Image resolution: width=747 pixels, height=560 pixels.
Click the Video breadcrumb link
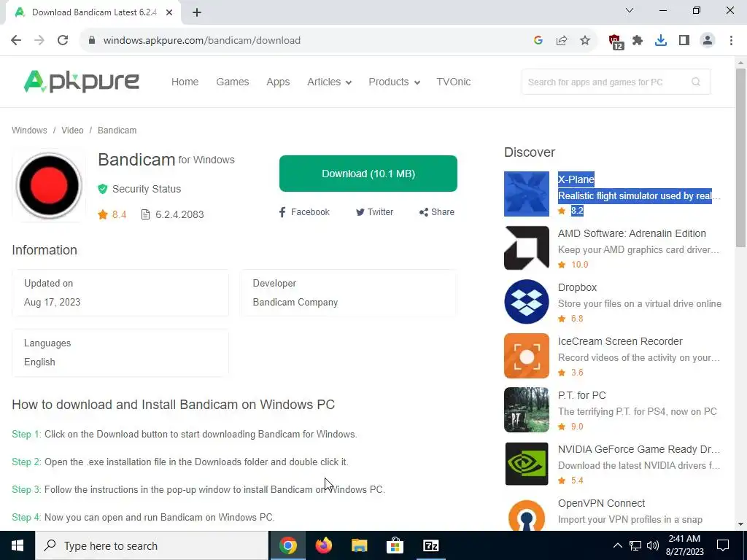tap(72, 131)
